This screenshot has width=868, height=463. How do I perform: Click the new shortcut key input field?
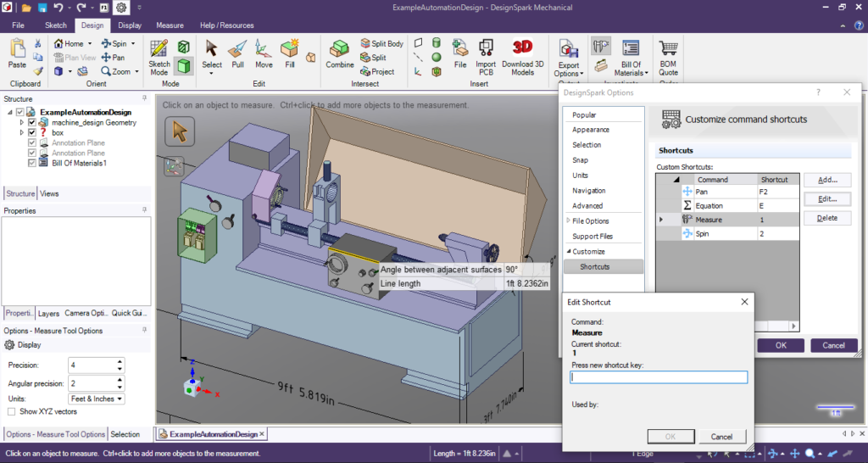tap(659, 377)
